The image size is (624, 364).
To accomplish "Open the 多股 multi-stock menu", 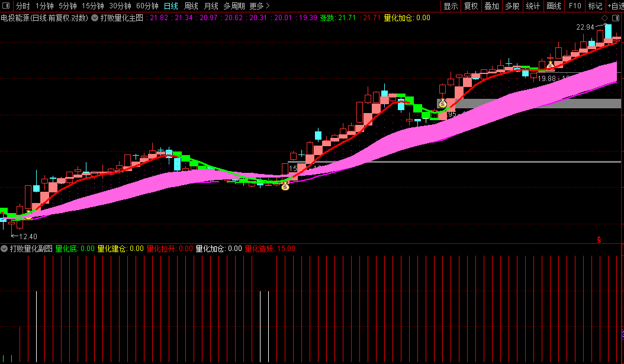I will [513, 6].
